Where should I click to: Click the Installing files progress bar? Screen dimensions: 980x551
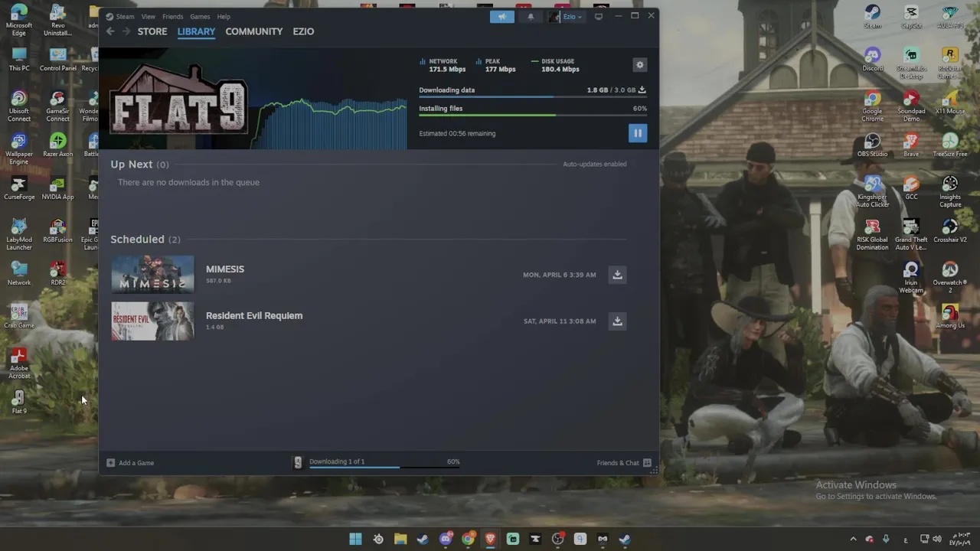(533, 116)
